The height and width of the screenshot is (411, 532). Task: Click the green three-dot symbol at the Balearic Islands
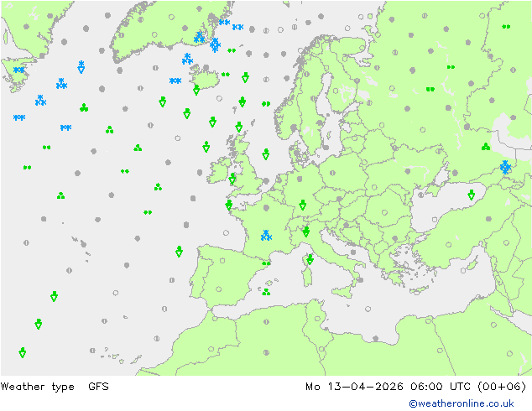point(266,292)
